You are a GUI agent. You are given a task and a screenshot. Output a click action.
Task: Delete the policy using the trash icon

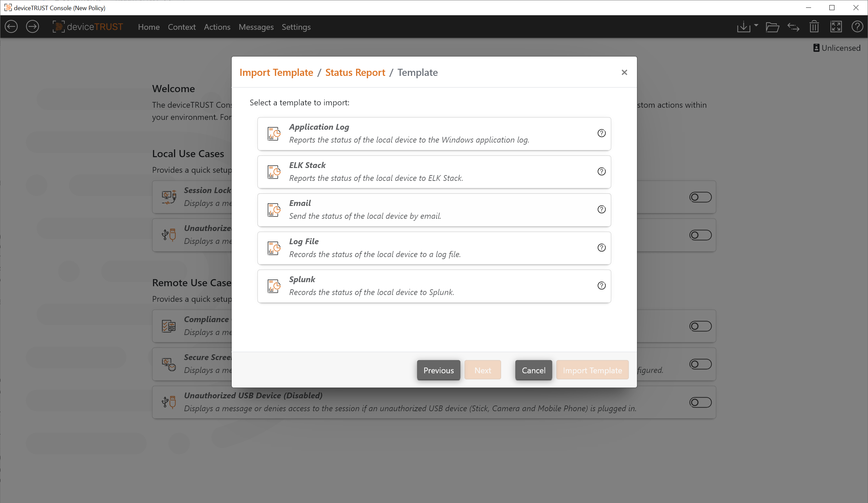814,26
